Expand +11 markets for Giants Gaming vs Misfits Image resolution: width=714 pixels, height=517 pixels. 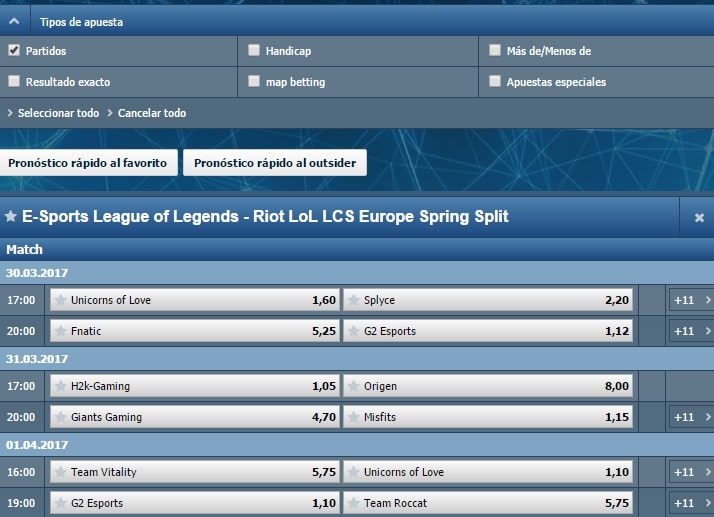[x=691, y=417]
